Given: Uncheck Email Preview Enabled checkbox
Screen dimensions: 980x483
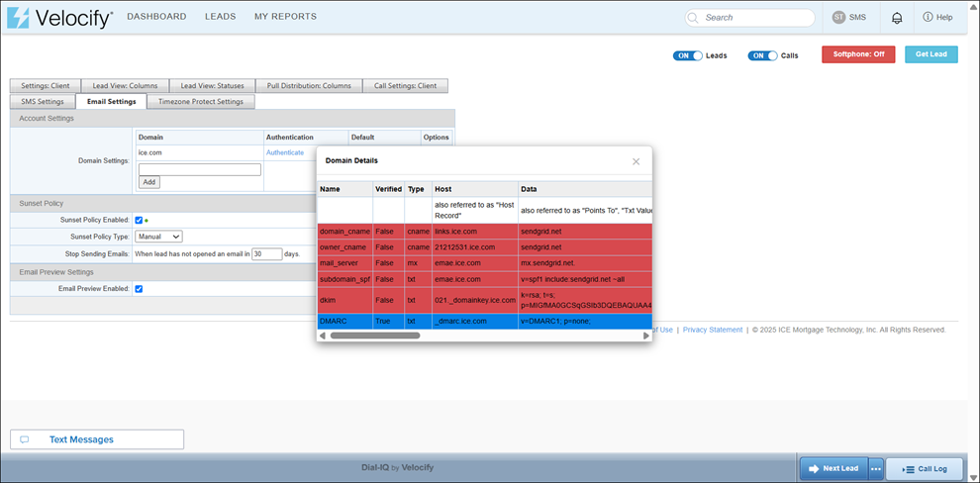Looking at the screenshot, I should pos(139,289).
